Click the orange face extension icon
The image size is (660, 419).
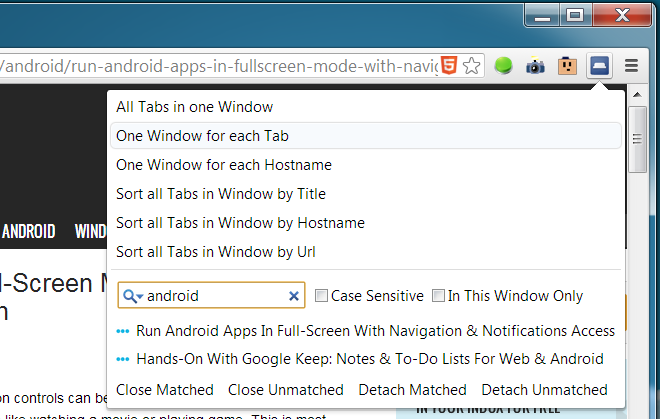click(x=567, y=66)
